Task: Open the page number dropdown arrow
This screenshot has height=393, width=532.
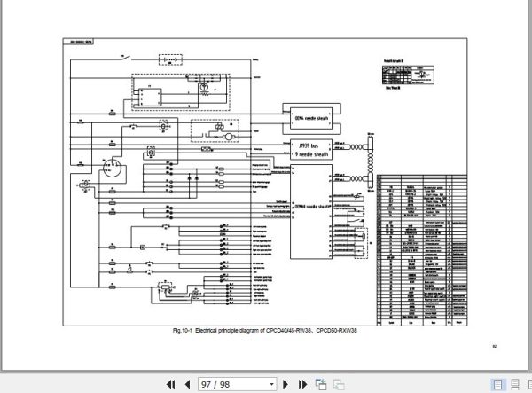Action: click(x=271, y=384)
